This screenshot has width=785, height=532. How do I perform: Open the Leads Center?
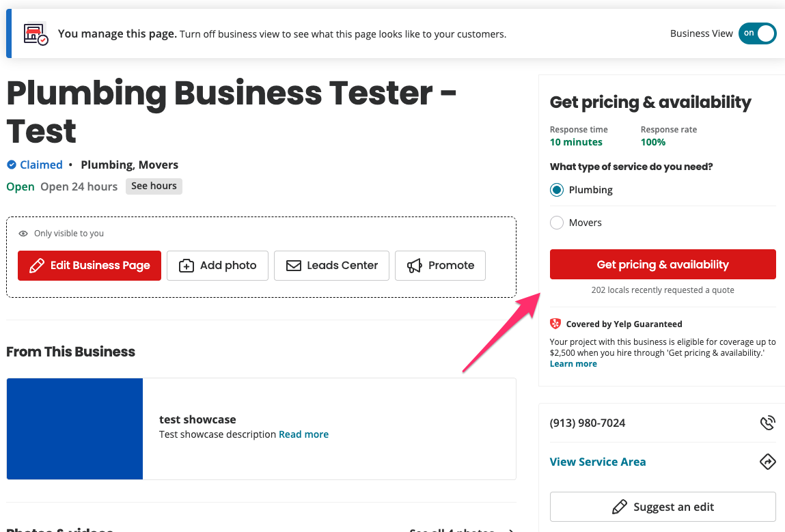(x=331, y=265)
